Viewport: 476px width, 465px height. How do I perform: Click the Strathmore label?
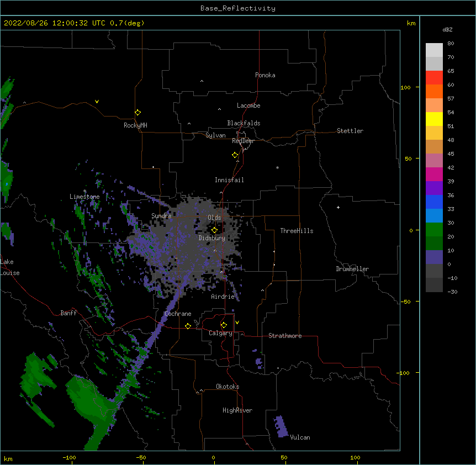click(x=285, y=336)
